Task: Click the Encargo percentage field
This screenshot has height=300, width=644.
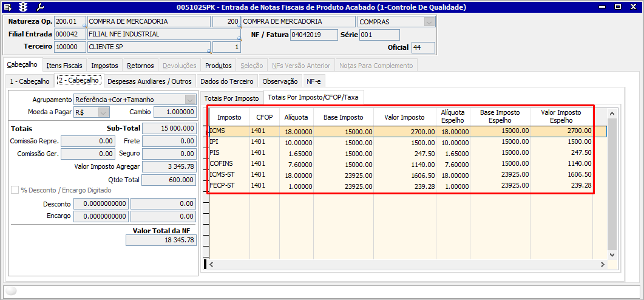Action: [101, 216]
